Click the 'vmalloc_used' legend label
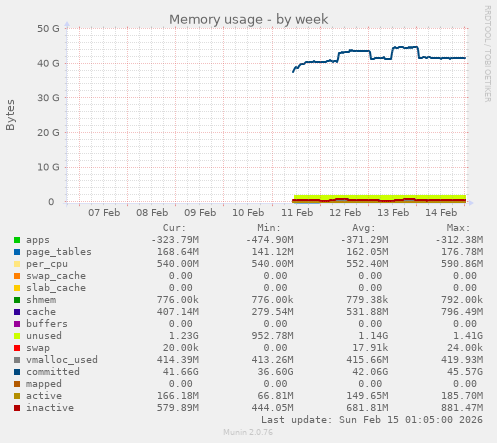 tap(62, 360)
